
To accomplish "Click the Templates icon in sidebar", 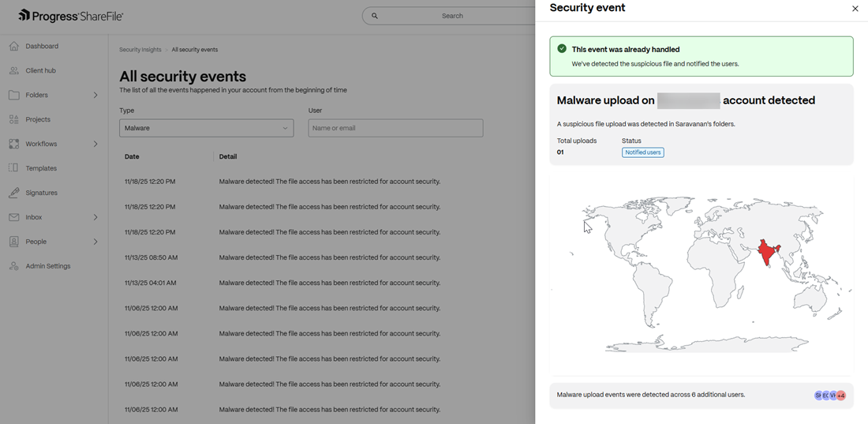I will click(14, 168).
